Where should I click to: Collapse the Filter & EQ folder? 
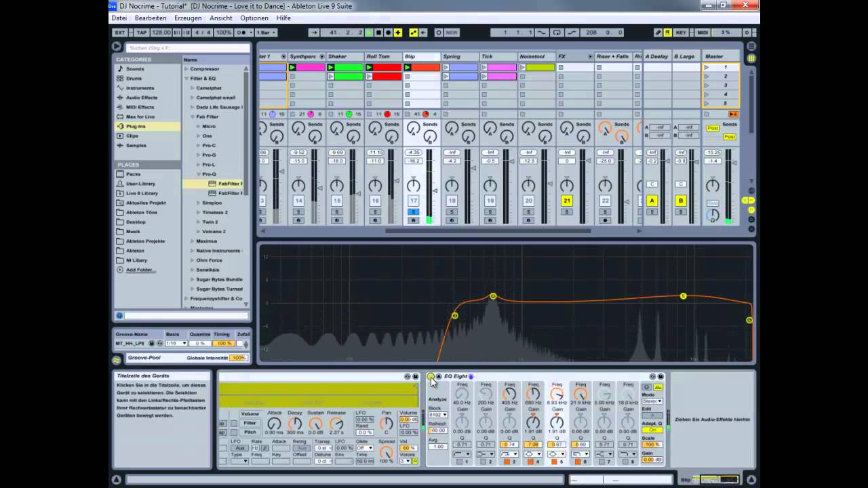point(186,79)
